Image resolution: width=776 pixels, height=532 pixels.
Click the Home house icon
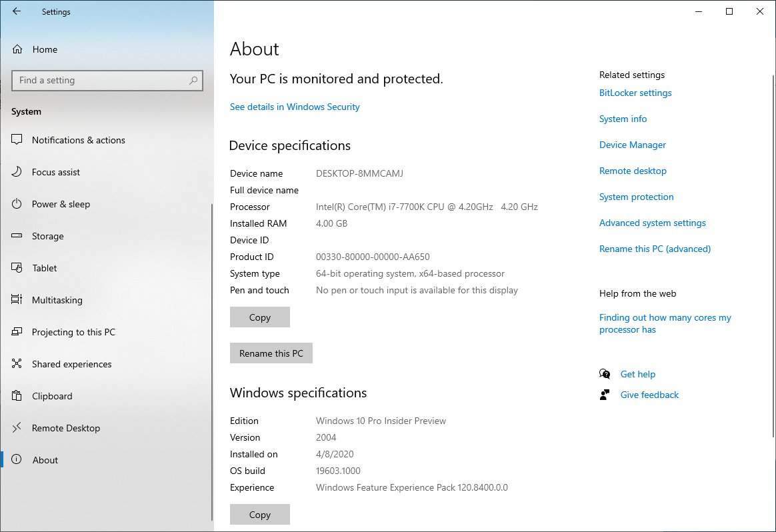pos(17,49)
